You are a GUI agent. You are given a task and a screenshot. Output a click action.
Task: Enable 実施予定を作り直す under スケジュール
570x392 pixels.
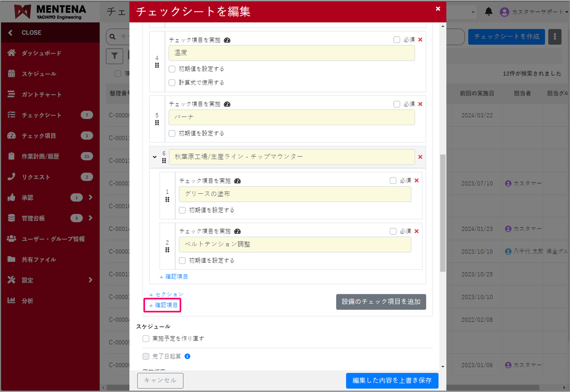tap(146, 339)
